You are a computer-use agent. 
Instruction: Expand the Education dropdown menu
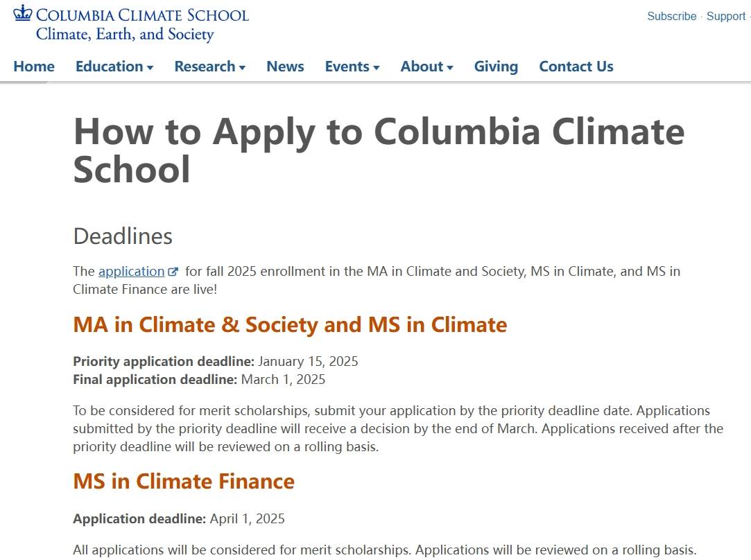click(x=114, y=66)
